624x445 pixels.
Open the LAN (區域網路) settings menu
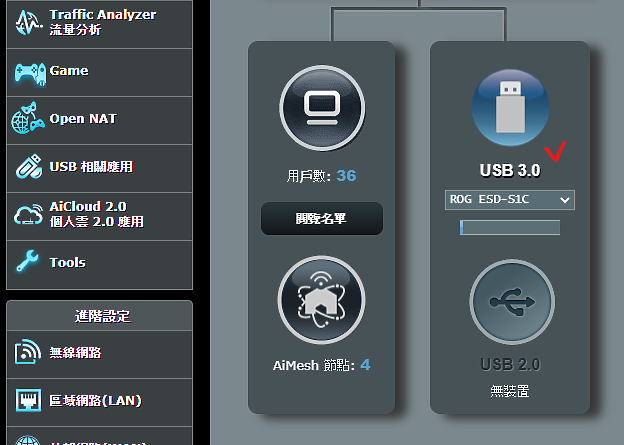95,401
